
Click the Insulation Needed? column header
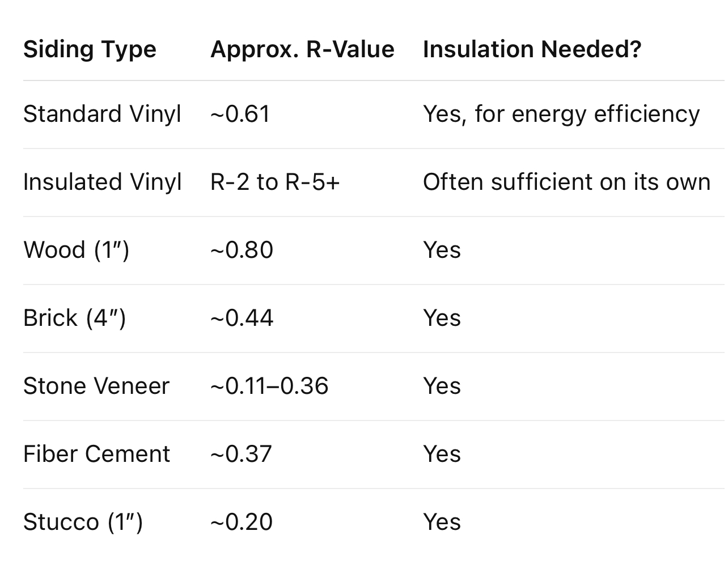pos(532,49)
